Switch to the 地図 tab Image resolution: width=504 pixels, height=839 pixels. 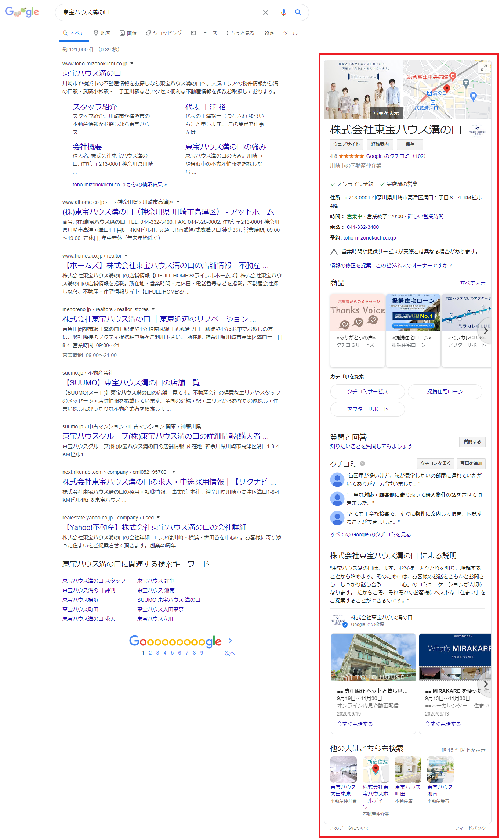102,33
